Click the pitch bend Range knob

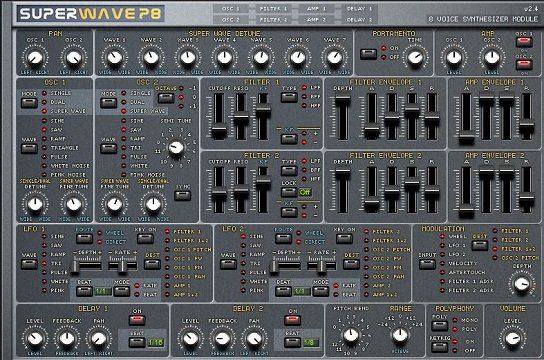point(400,335)
